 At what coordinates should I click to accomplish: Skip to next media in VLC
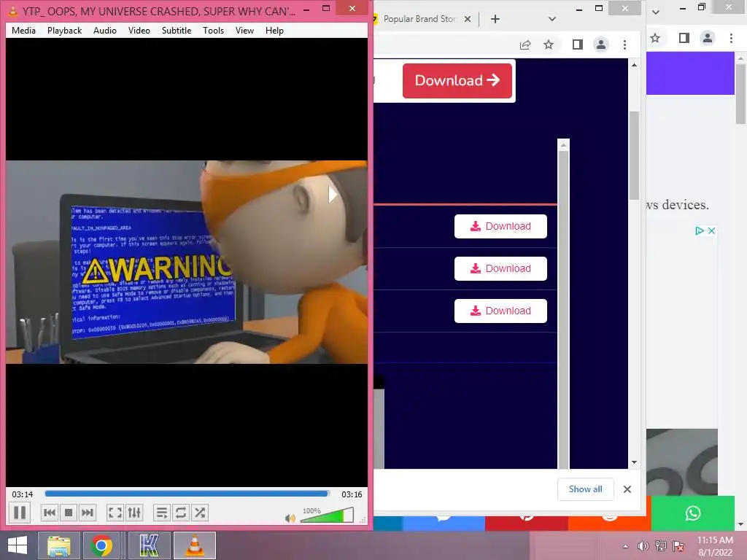coord(88,513)
